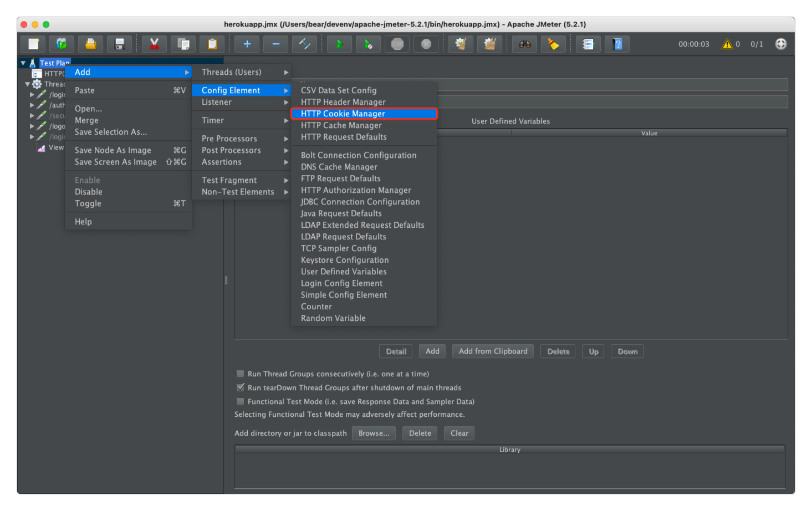Click the Reset Search icon

[553, 44]
